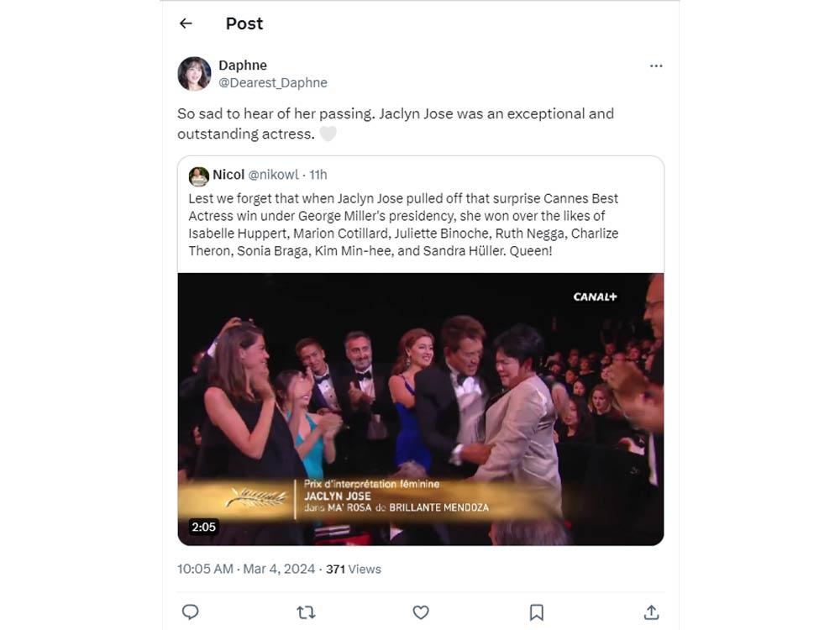The height and width of the screenshot is (630, 840).
Task: Click the reply speech bubble icon
Action: (191, 612)
